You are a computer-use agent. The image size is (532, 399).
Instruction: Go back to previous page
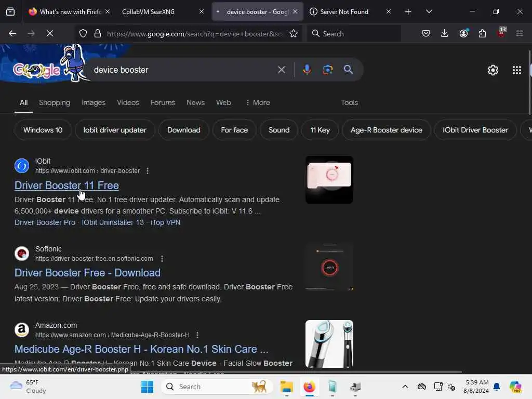coord(12,33)
